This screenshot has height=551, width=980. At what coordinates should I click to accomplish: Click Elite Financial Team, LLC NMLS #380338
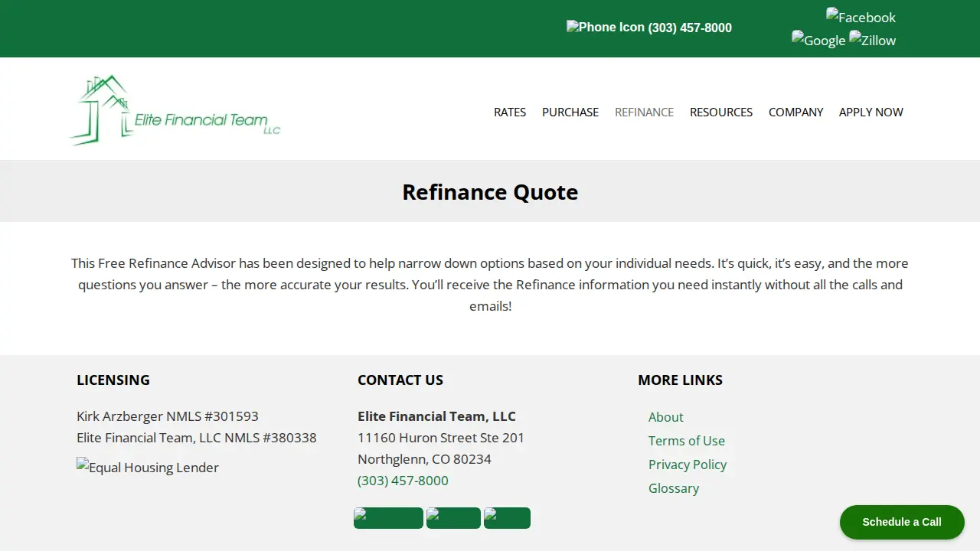197,438
